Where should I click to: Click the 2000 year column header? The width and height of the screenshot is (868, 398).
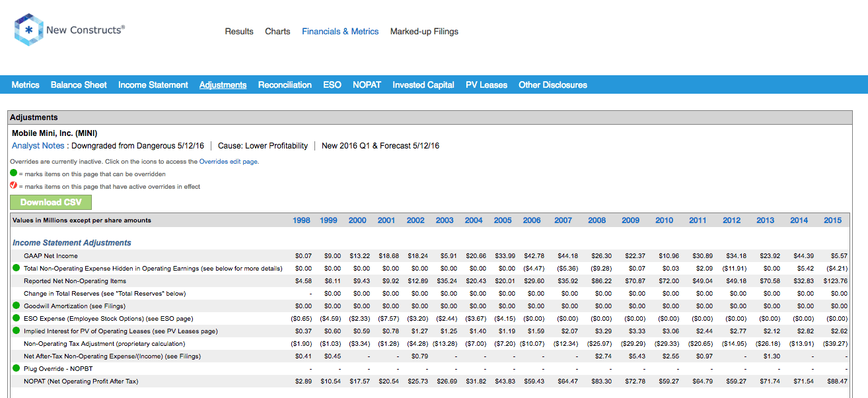pyautogui.click(x=357, y=220)
